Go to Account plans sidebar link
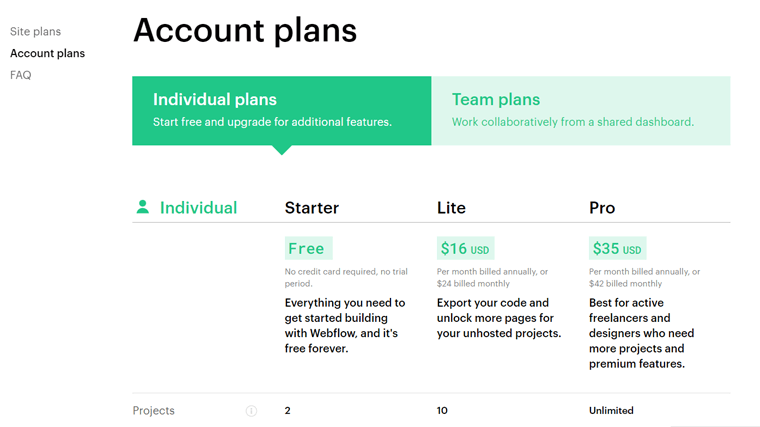Image resolution: width=760 pixels, height=427 pixels. [47, 53]
